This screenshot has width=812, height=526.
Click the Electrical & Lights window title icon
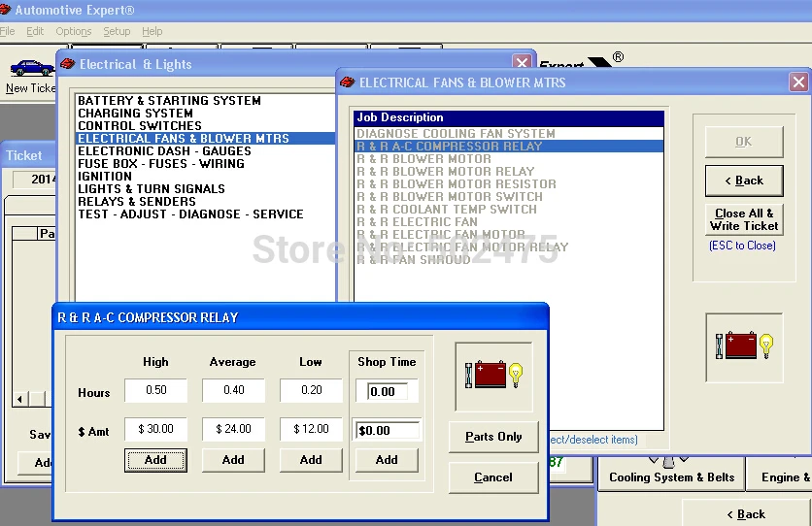click(x=67, y=64)
